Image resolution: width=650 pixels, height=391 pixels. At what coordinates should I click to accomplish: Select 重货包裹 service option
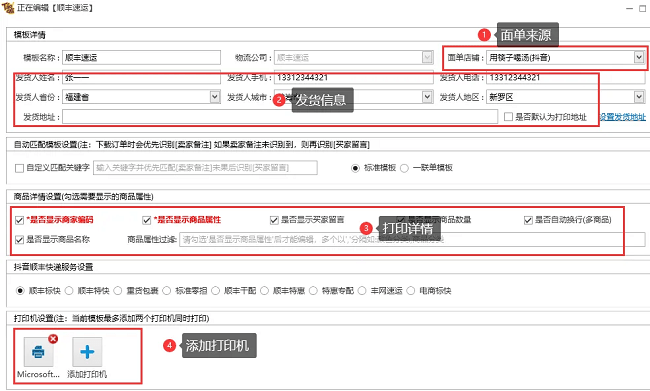tap(118, 291)
